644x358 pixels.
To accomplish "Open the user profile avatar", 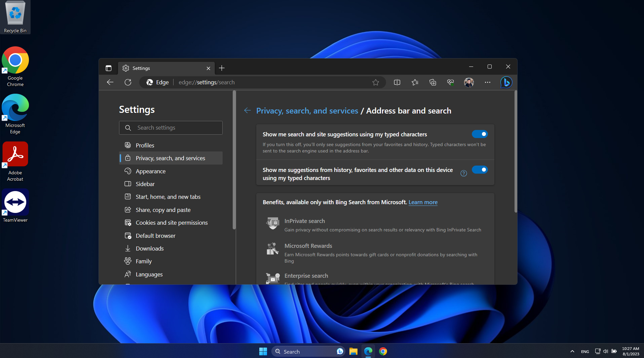I will pos(469,82).
